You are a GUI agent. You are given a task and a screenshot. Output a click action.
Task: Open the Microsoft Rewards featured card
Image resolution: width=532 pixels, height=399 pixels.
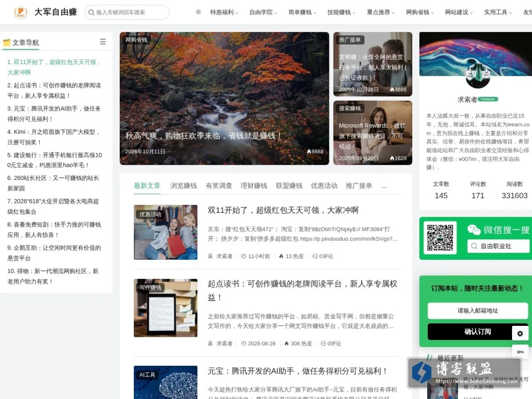coord(372,133)
